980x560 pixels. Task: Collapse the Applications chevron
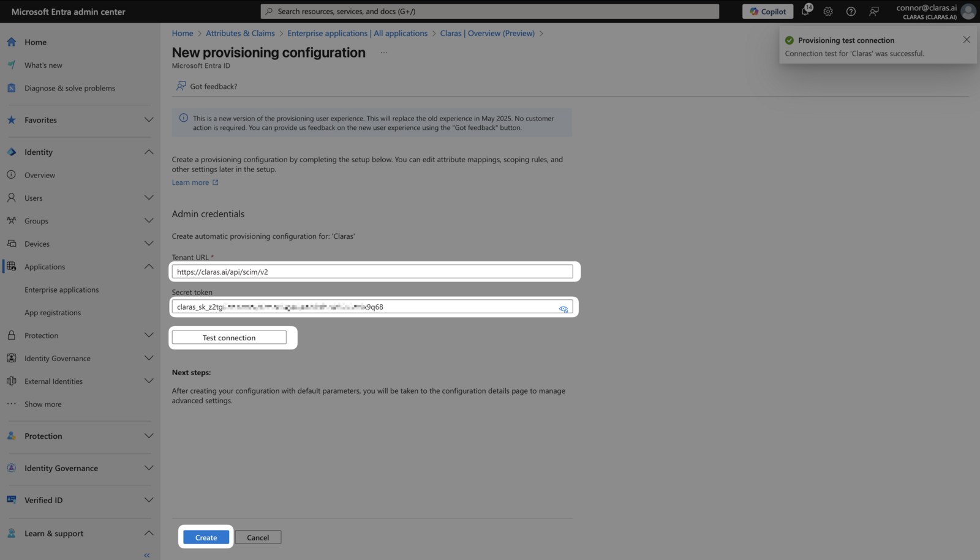tap(149, 266)
